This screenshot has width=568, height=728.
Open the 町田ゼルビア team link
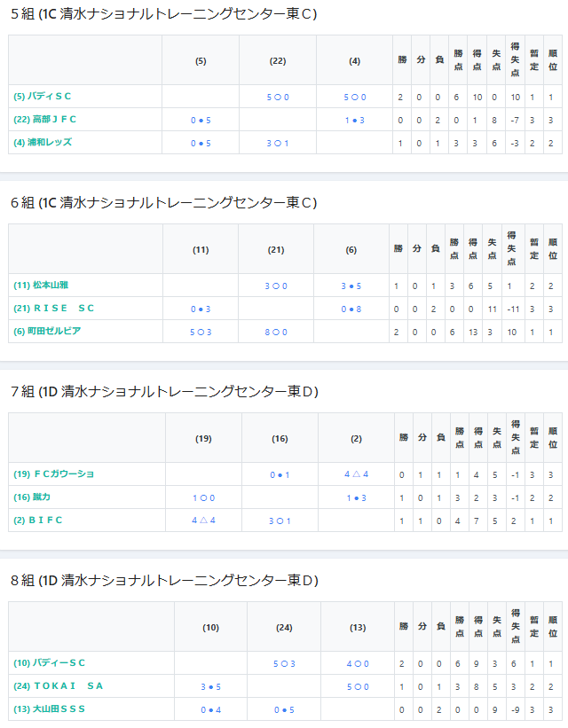click(x=47, y=331)
